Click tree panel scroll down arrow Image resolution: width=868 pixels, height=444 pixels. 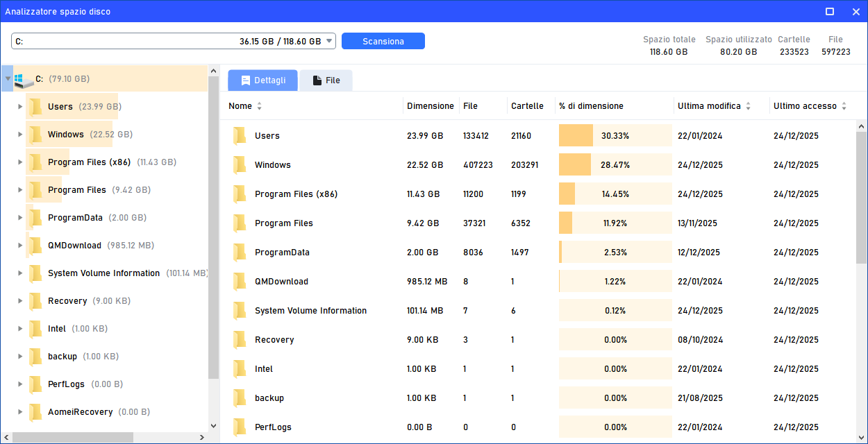pos(213,426)
